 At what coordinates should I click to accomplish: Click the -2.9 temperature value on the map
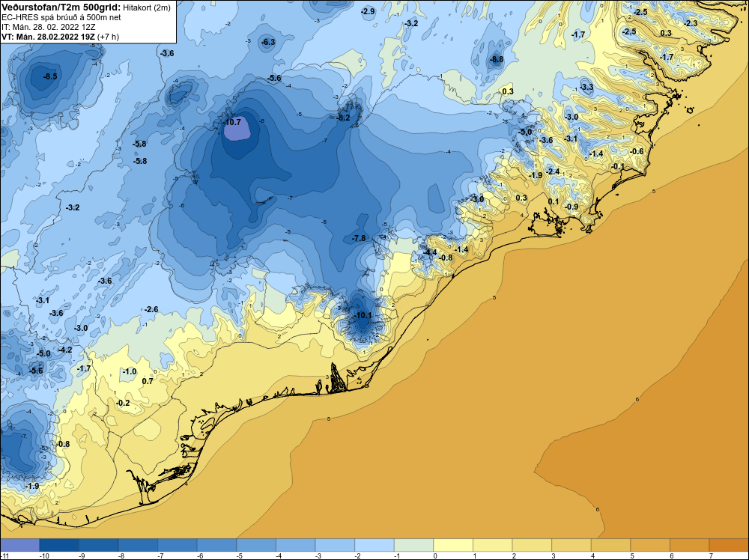point(368,11)
